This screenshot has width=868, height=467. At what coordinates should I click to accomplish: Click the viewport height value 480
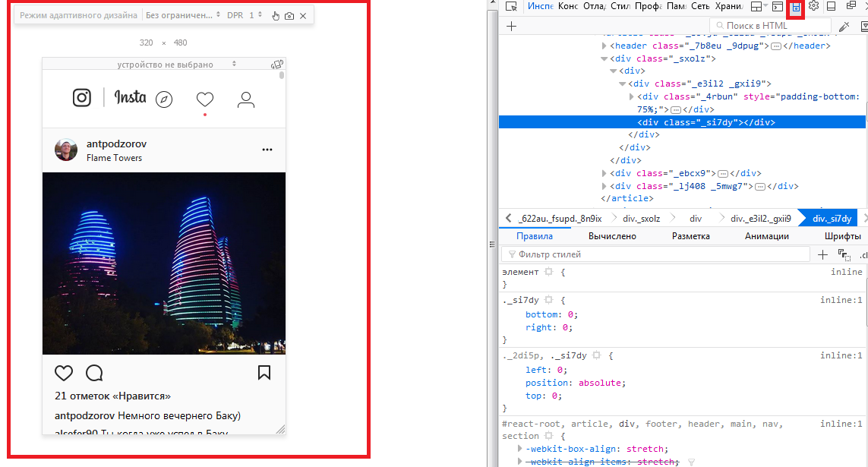point(181,43)
